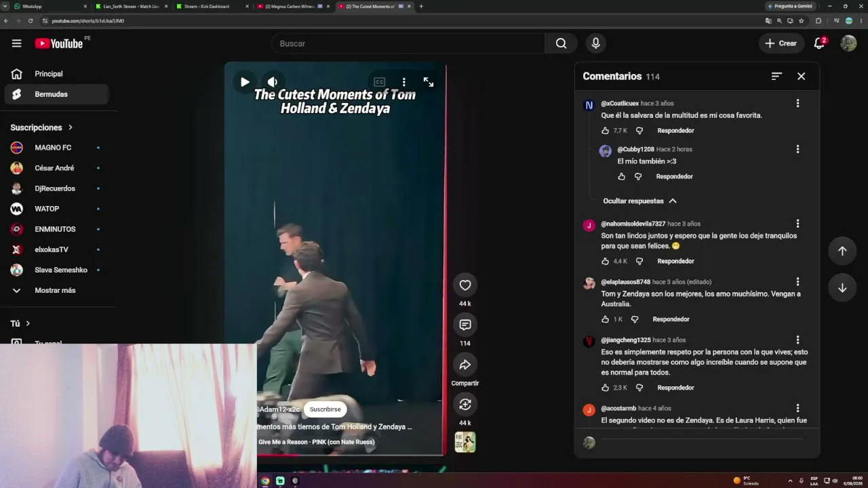Translate page using address bar translate icon
The width and height of the screenshot is (868, 488).
768,21
